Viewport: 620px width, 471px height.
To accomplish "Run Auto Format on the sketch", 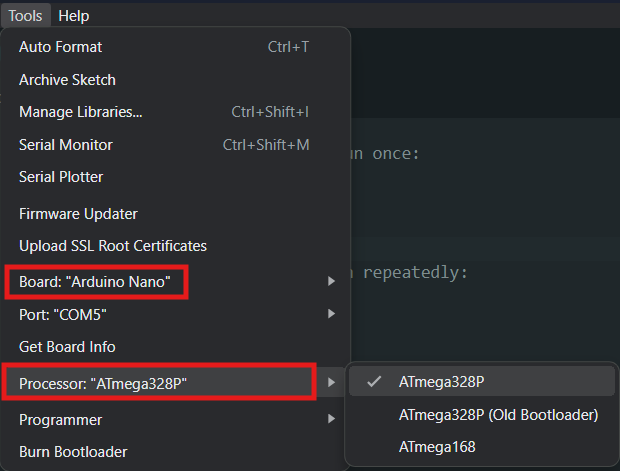I will tap(60, 47).
